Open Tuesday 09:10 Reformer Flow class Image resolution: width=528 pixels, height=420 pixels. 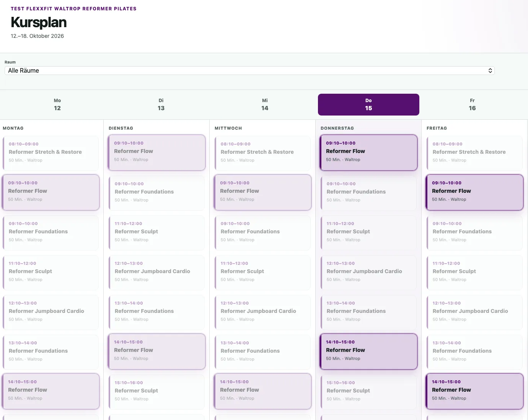157,153
